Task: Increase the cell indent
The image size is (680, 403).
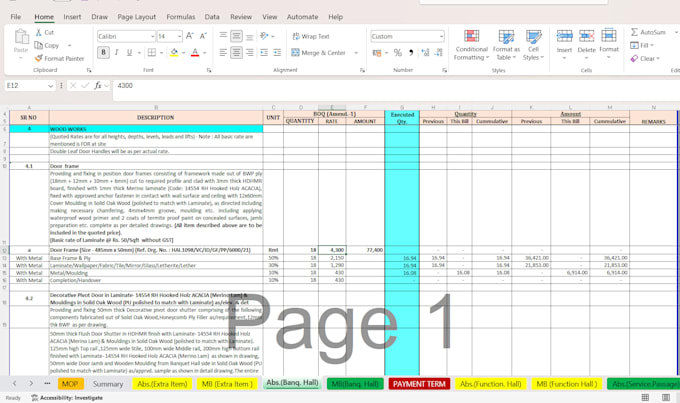Action: 277,52
